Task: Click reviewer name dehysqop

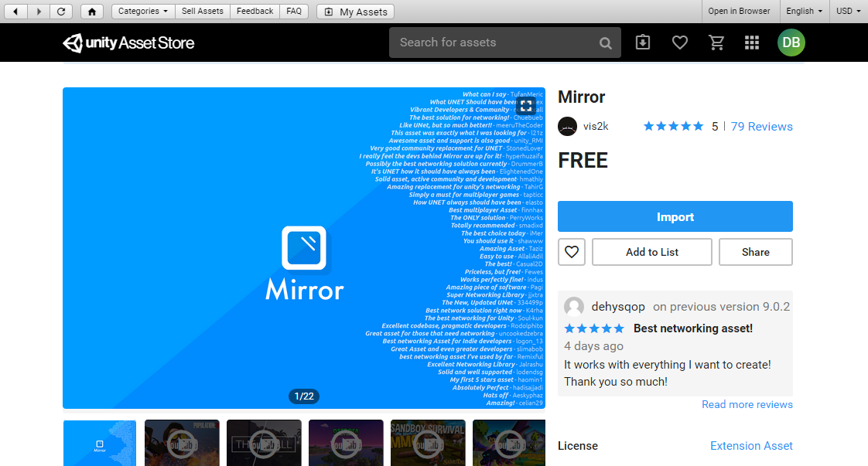Action: point(618,307)
